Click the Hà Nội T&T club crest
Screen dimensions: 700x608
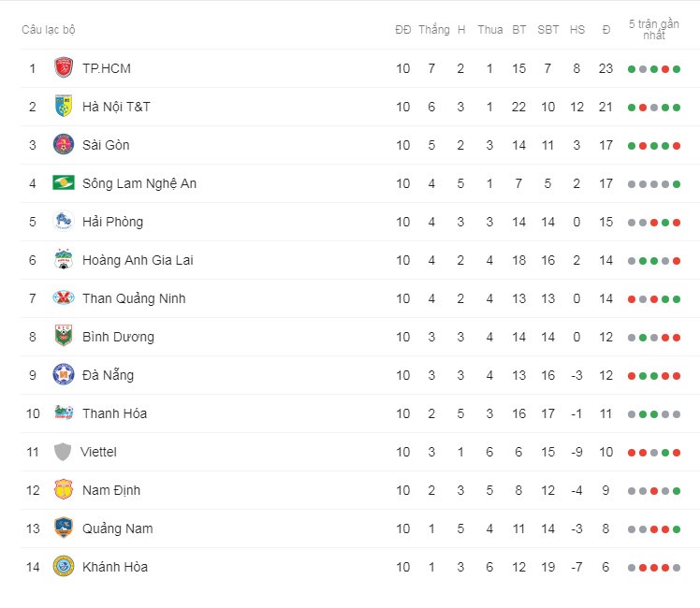pyautogui.click(x=64, y=106)
